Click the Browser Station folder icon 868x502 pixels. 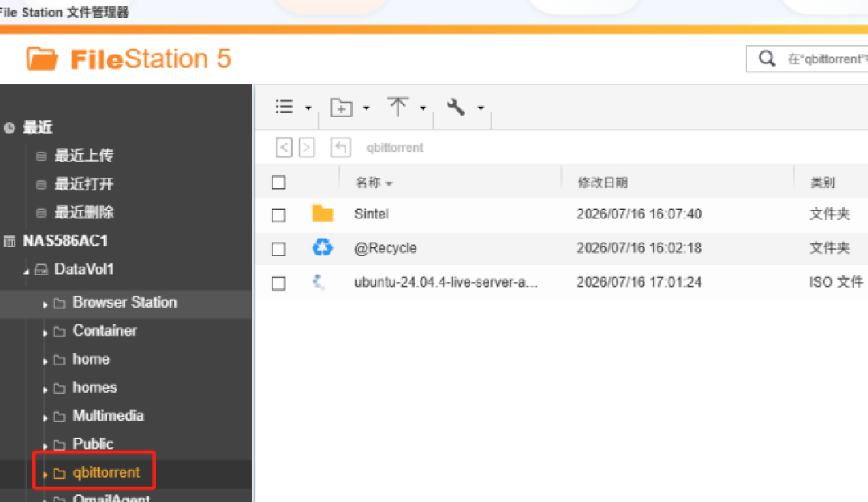coord(59,304)
